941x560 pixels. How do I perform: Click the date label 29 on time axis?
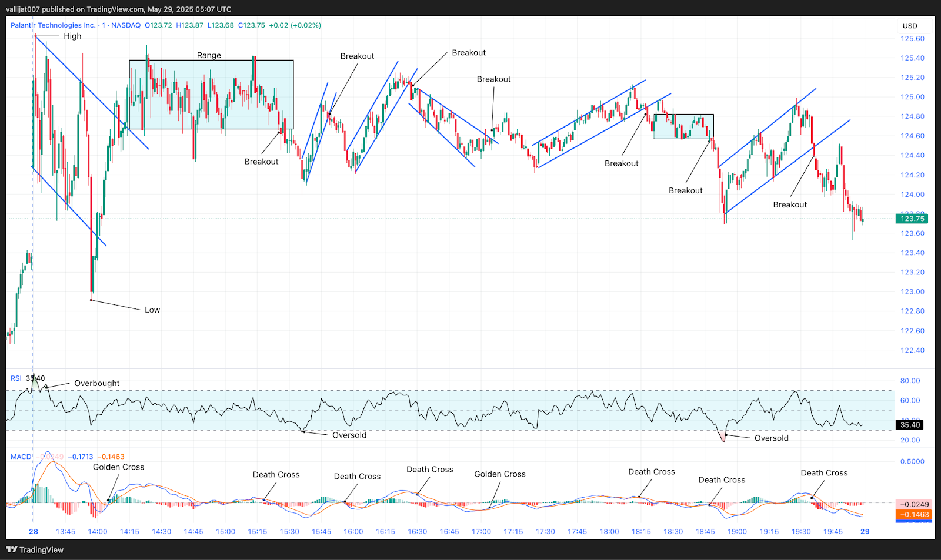point(865,531)
